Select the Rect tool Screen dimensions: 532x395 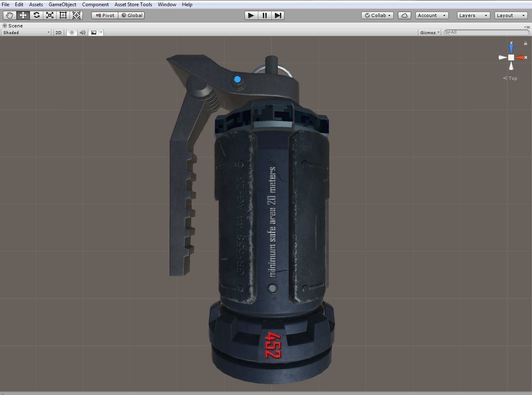[x=63, y=15]
